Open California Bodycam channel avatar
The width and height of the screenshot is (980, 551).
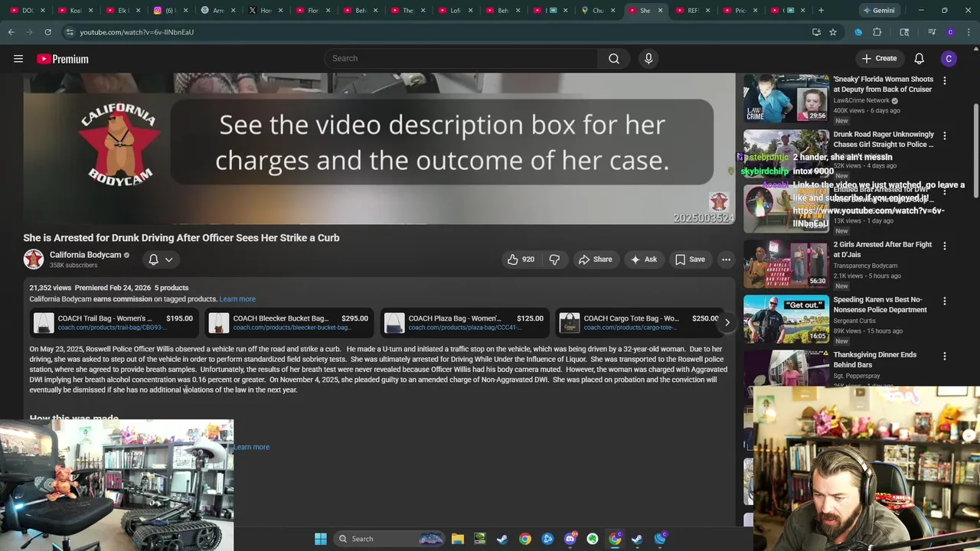(34, 259)
